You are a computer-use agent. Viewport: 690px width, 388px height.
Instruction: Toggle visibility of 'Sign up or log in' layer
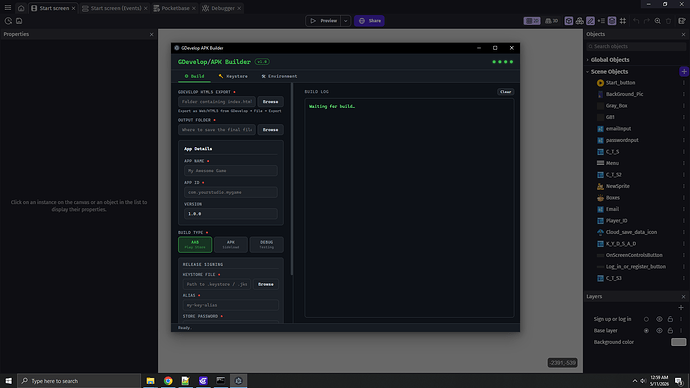(659, 319)
